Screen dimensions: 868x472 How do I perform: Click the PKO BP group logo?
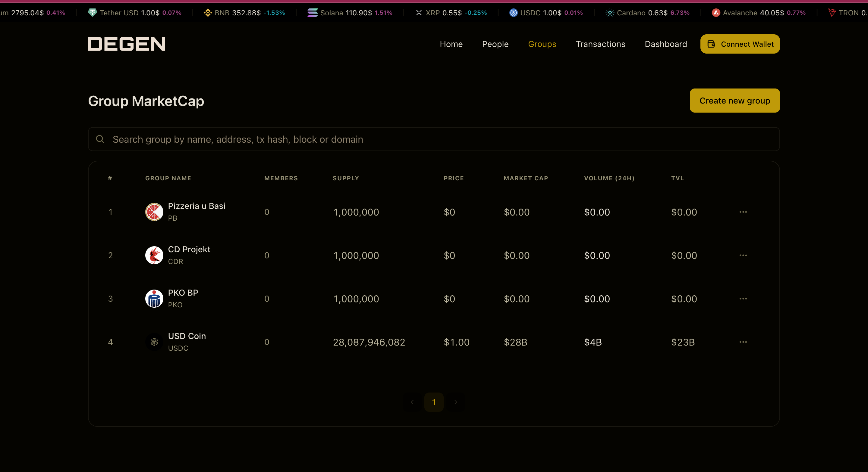[154, 299]
